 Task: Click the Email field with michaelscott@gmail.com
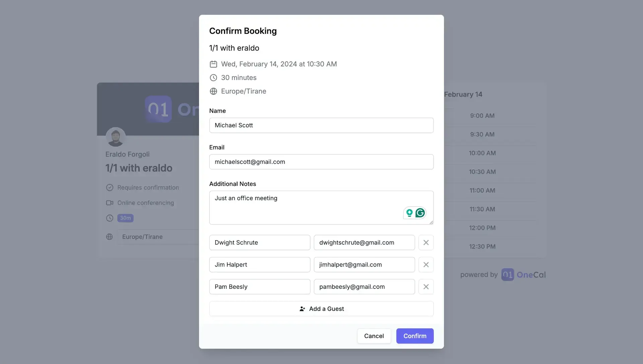[321, 162]
